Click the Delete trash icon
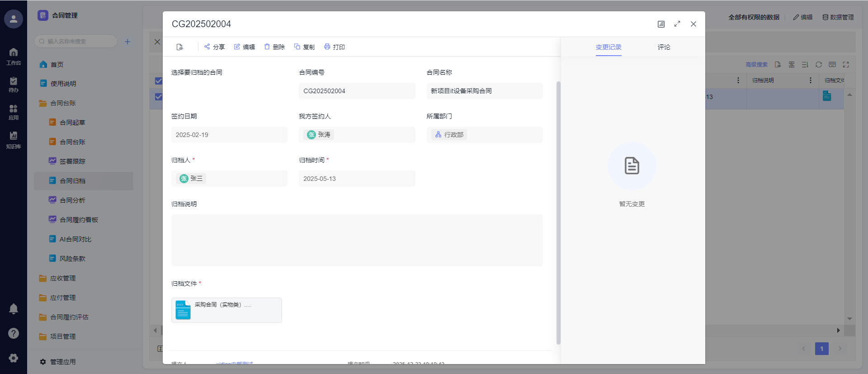 click(267, 47)
